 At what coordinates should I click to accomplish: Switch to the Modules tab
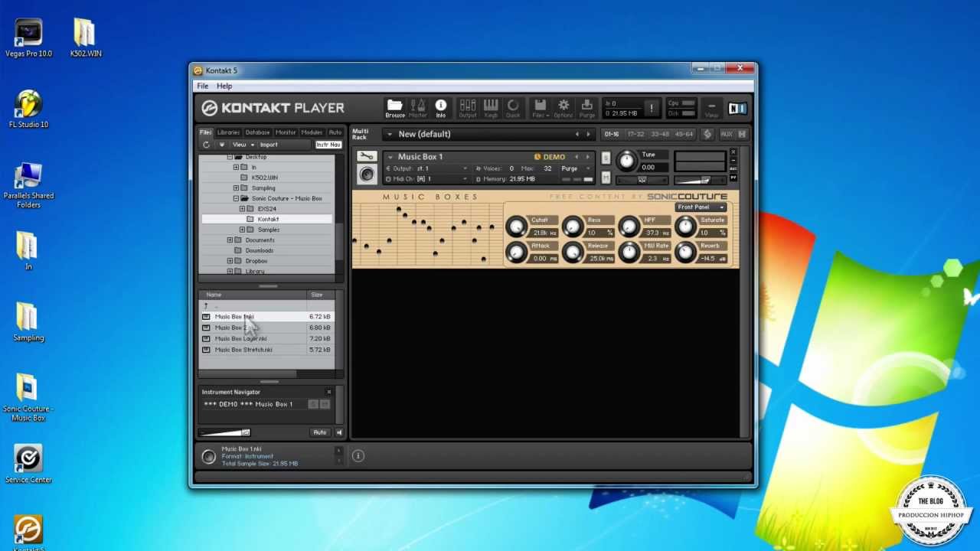click(312, 132)
